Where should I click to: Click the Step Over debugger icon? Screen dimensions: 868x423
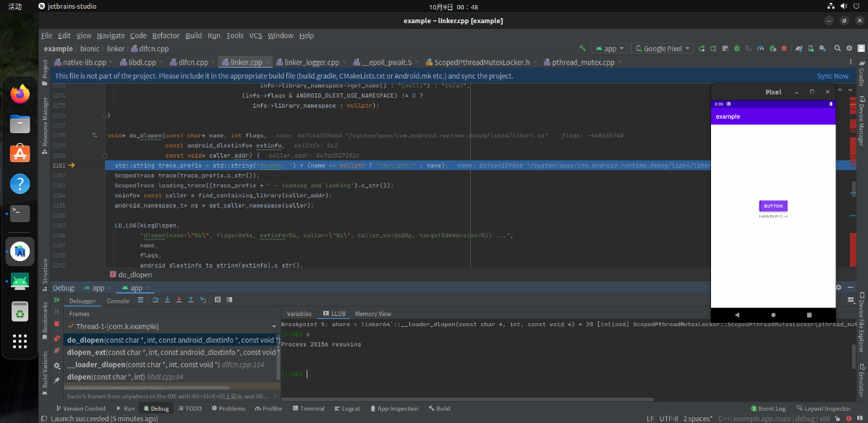click(x=156, y=299)
